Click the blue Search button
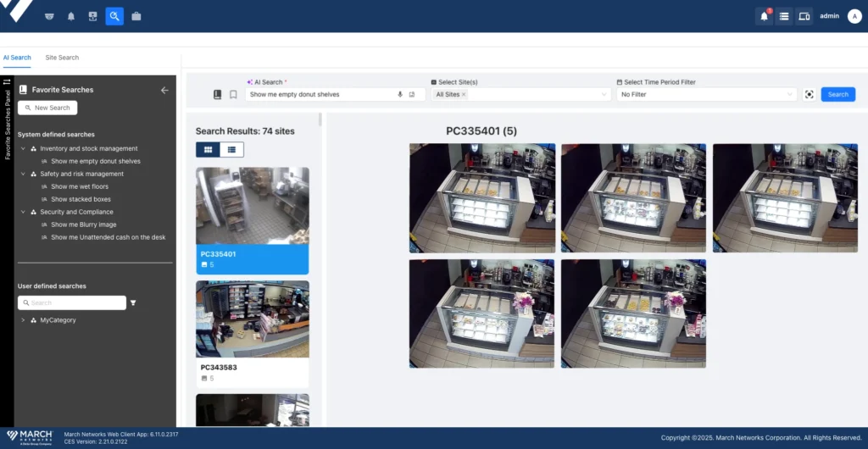Viewport: 868px width, 449px height. point(837,95)
